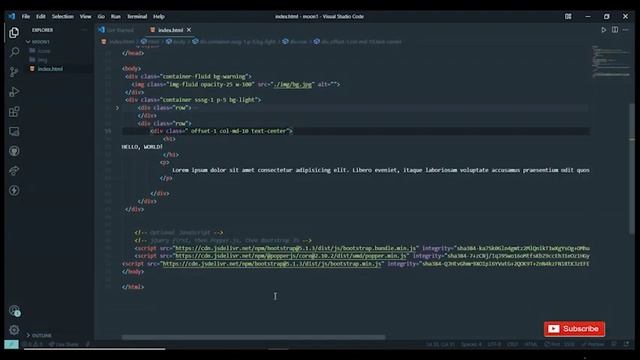
Task: Collapse the MOON1 project folder
Action: [x=39, y=42]
